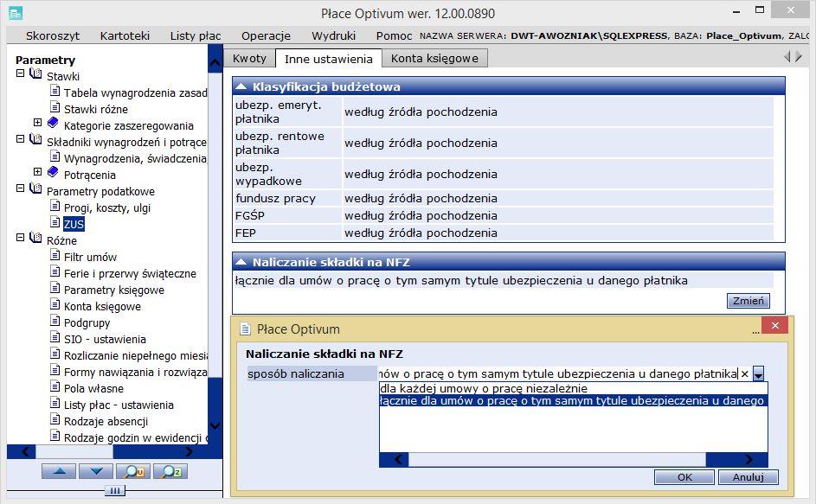Select Filtr umów tree item

click(x=90, y=258)
